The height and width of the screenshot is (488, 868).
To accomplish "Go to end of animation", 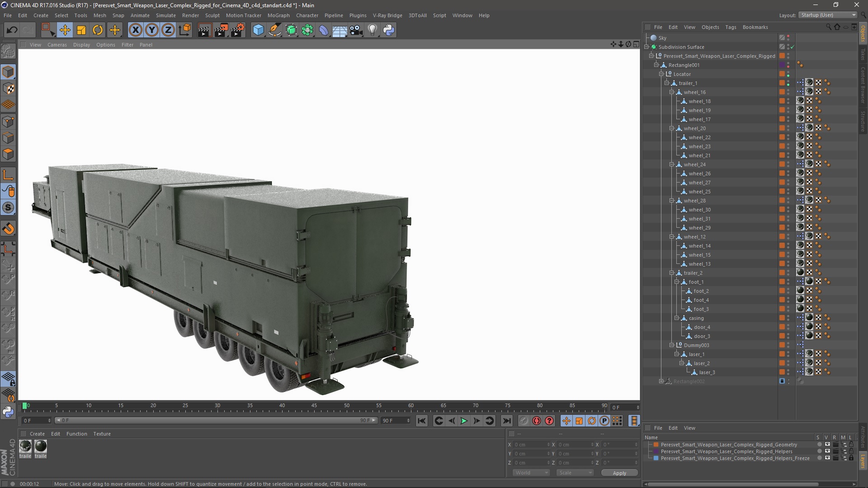I will pyautogui.click(x=507, y=421).
